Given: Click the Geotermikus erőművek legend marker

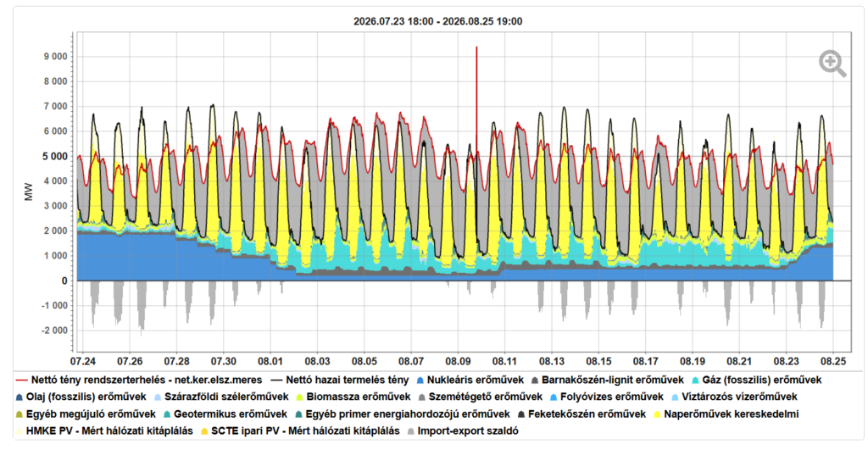Looking at the screenshot, I should tap(167, 414).
